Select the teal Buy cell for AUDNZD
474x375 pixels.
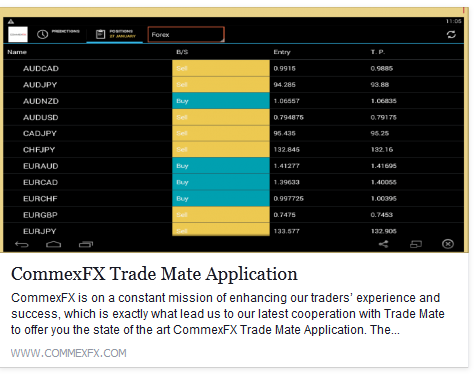(221, 101)
